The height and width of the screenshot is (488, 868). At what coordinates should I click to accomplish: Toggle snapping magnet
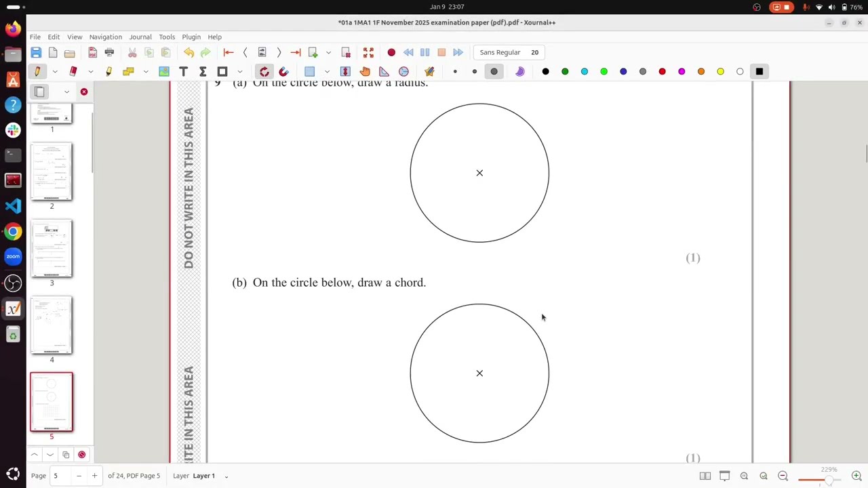click(283, 71)
